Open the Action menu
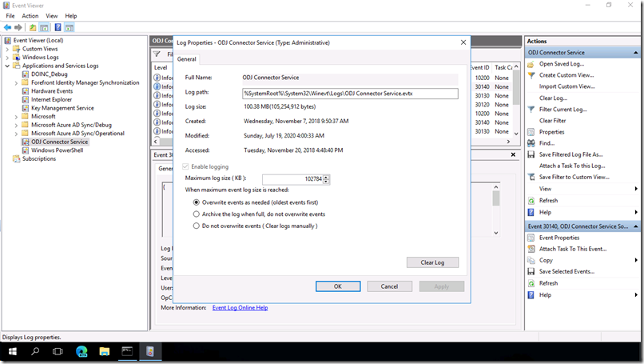 point(30,16)
